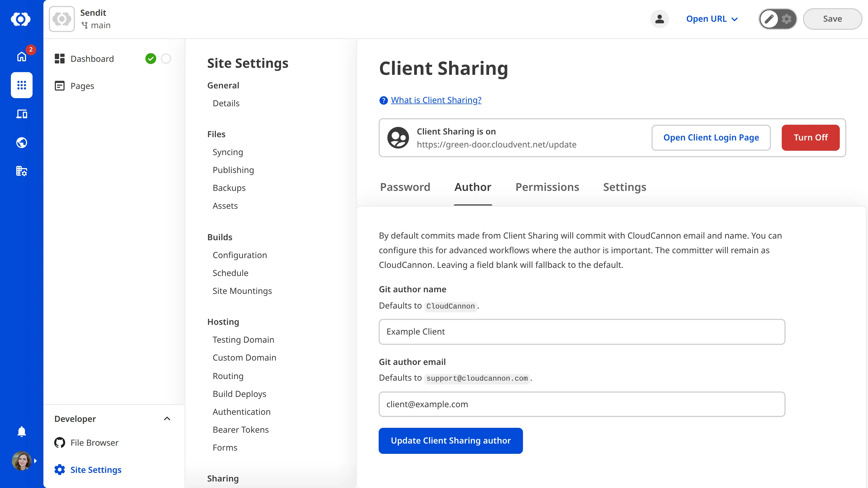Open the What is Client Sharing link
Screen dimensions: 868x488
click(436, 100)
